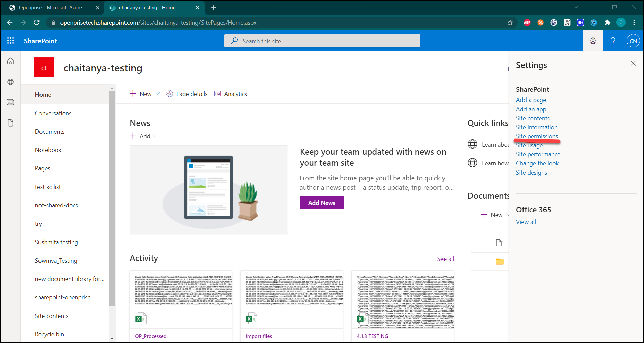Click the screen recorder extension icon

point(580,23)
